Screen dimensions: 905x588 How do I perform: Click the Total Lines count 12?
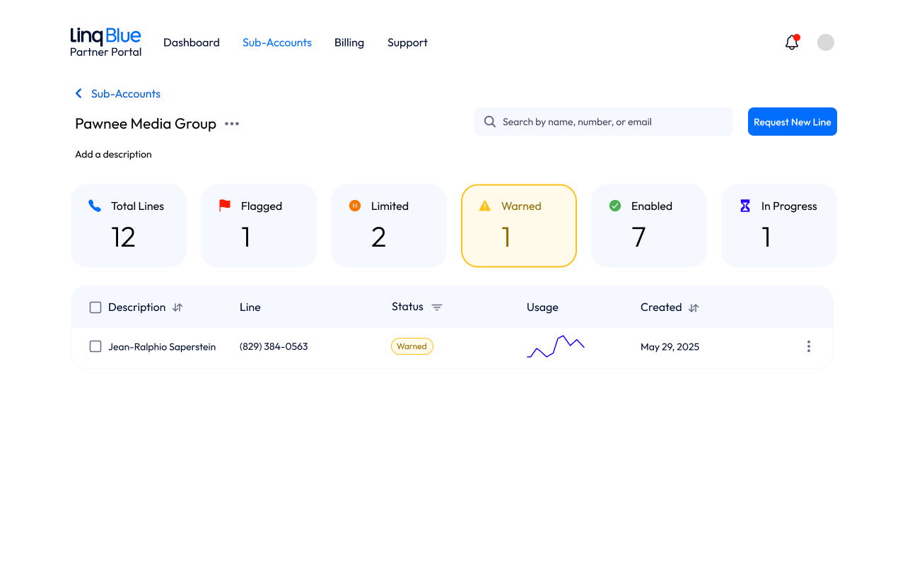tap(123, 237)
